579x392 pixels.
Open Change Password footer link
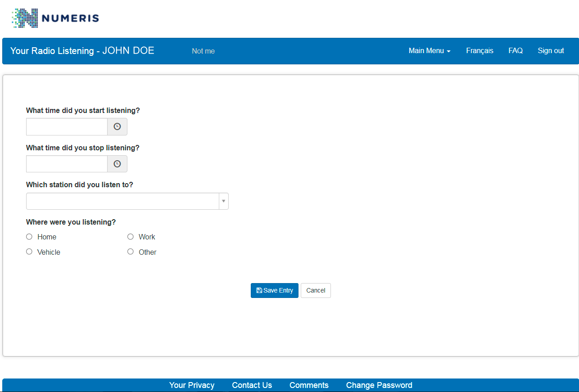[x=379, y=385]
